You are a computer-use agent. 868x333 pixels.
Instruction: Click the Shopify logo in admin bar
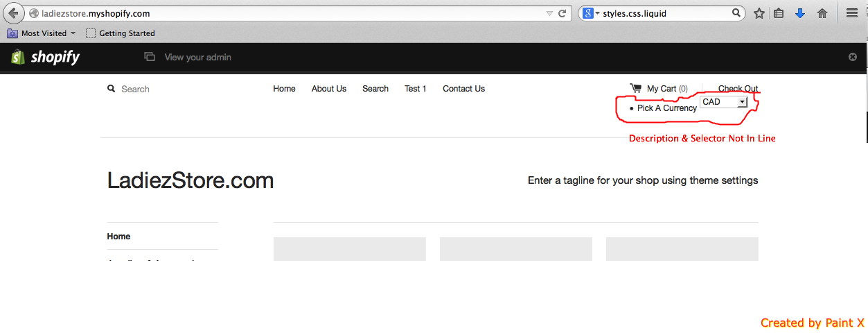coord(46,57)
